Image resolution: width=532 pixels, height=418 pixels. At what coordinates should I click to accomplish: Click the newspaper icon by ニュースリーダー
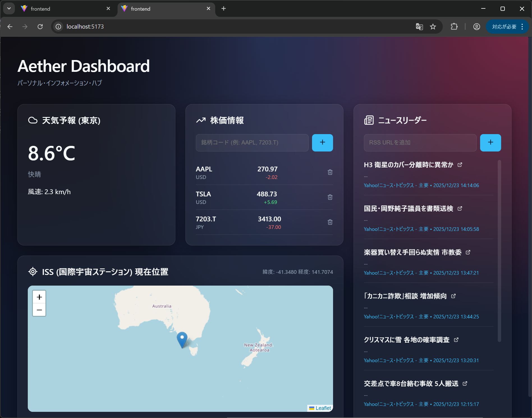[x=369, y=120]
